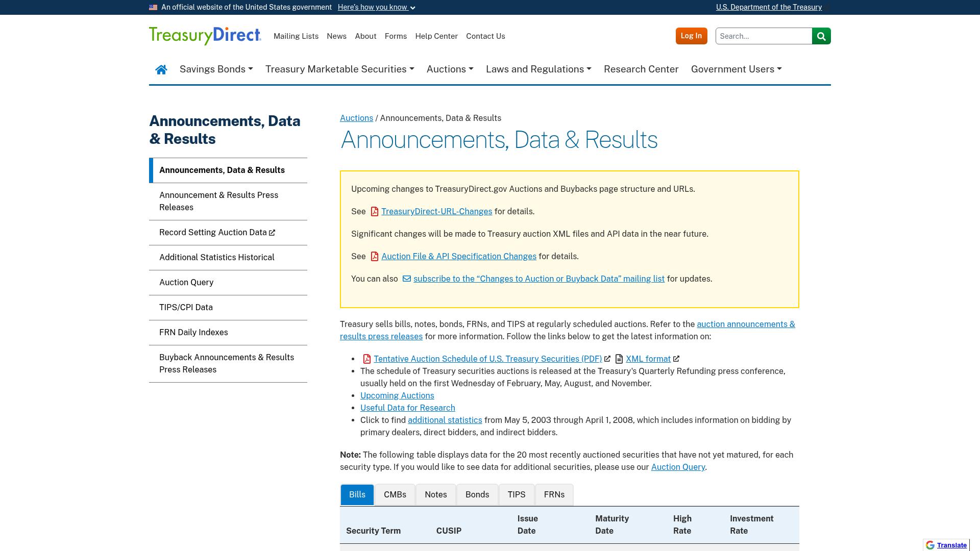Open Laws and Regulations dropdown
The height and width of the screenshot is (551, 980).
click(x=538, y=69)
